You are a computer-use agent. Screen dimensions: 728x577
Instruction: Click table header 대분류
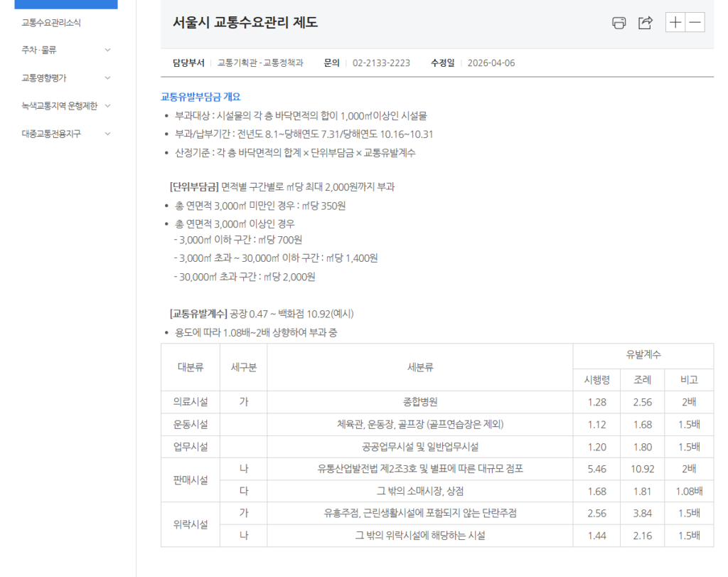(191, 367)
